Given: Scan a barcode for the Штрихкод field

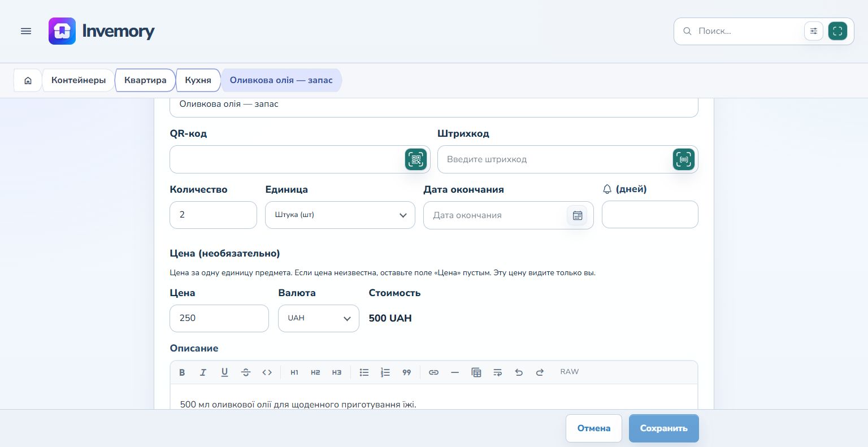Looking at the screenshot, I should (684, 159).
